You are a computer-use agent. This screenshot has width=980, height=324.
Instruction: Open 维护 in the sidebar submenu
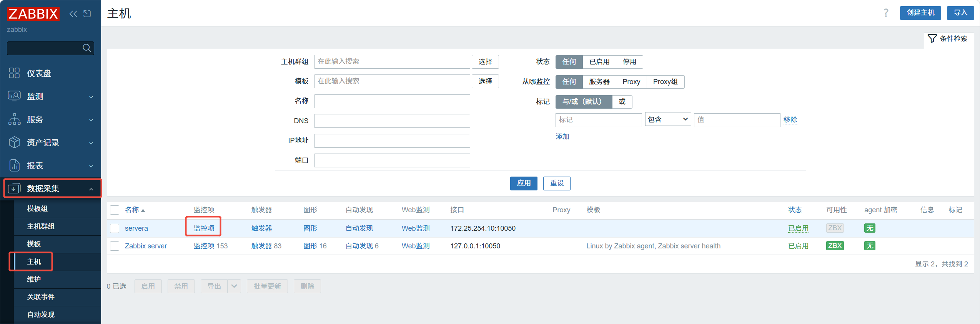click(34, 279)
